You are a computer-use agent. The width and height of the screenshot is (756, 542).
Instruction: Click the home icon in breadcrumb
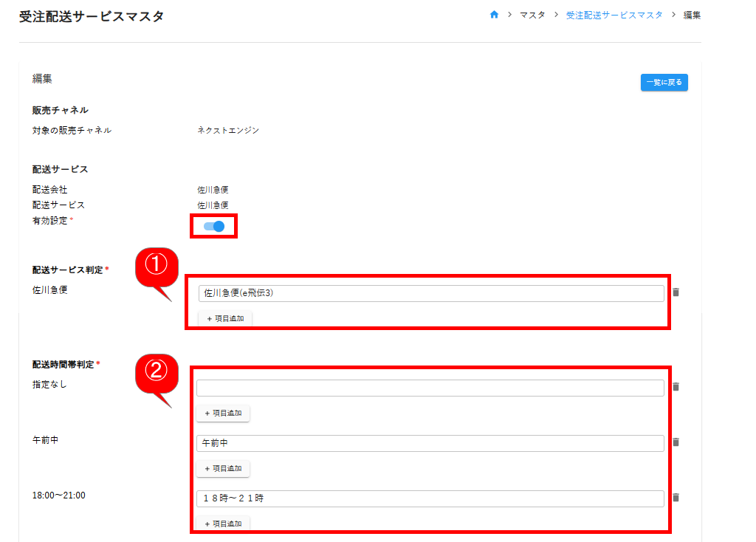click(495, 15)
